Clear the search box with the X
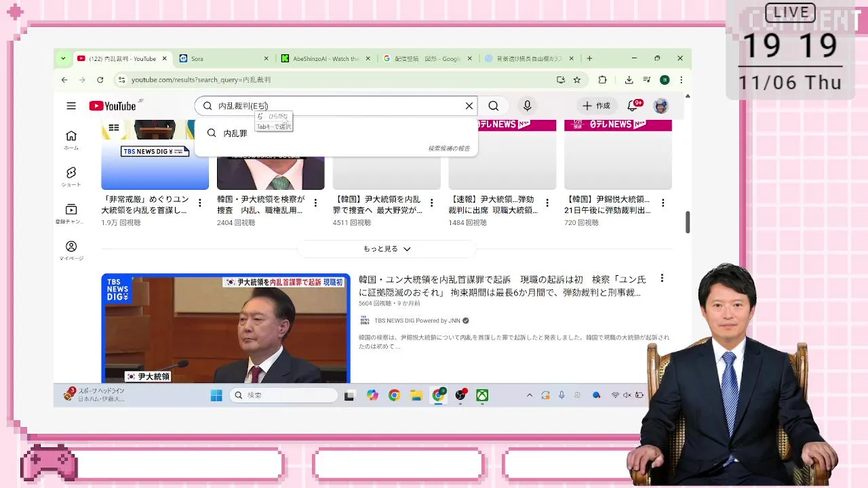Image resolution: width=868 pixels, height=488 pixels. [x=469, y=106]
